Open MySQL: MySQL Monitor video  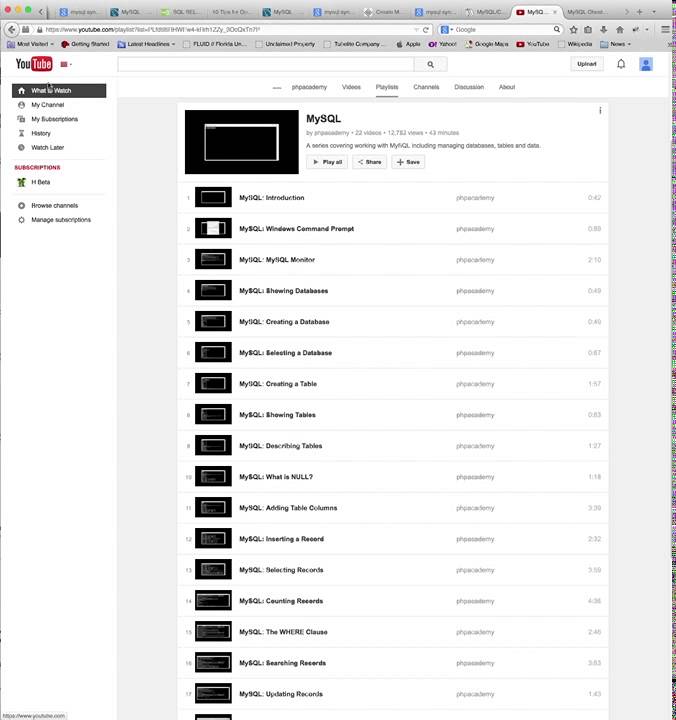point(277,260)
